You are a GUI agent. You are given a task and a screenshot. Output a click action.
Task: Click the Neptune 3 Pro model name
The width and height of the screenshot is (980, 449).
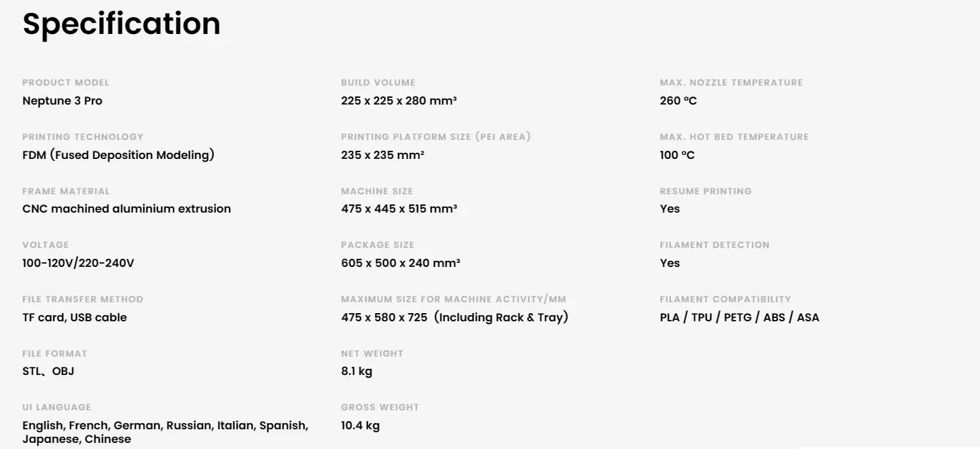pyautogui.click(x=62, y=101)
